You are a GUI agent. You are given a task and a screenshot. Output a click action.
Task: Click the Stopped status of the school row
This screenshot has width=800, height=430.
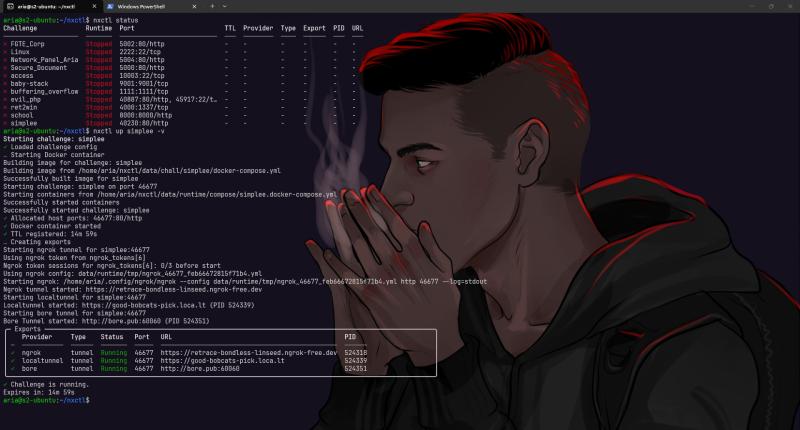(x=98, y=115)
